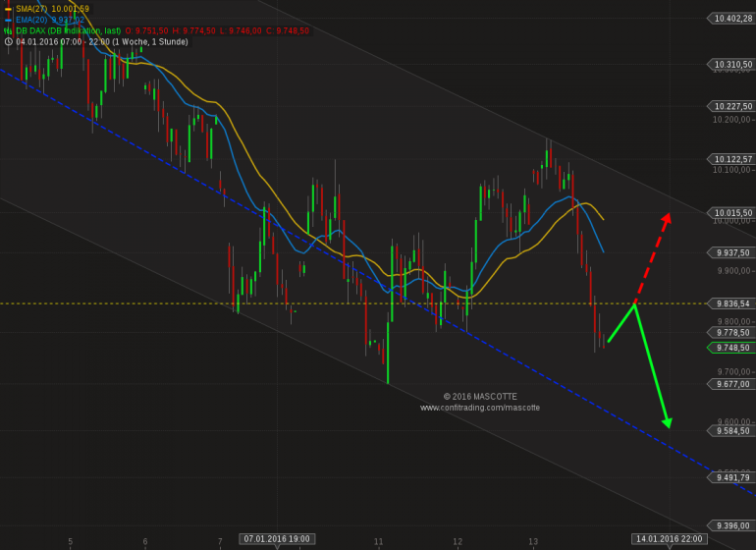The width and height of the screenshot is (756, 550).
Task: Click the 07.01.2016 19:00 time axis marker
Action: click(277, 539)
